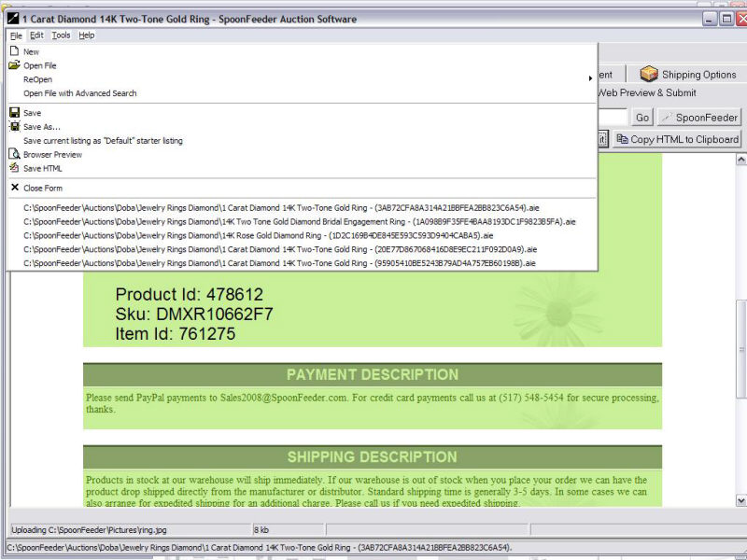
Task: Click the New document icon
Action: coord(14,51)
